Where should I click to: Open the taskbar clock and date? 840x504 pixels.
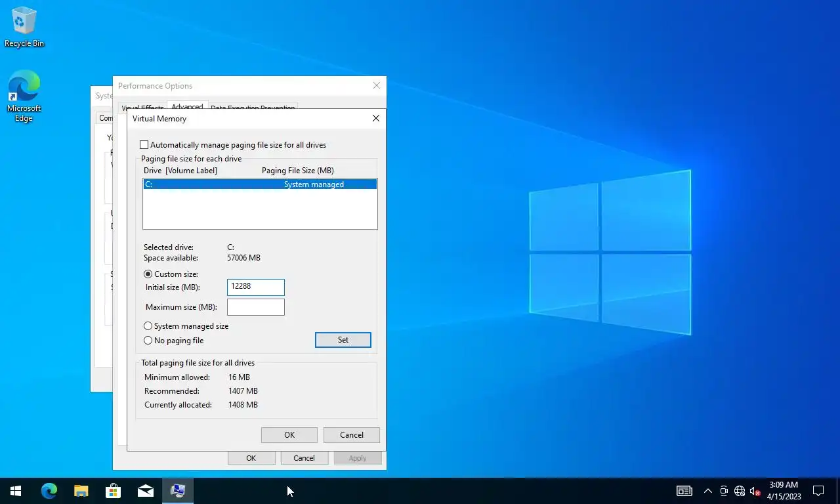point(784,491)
